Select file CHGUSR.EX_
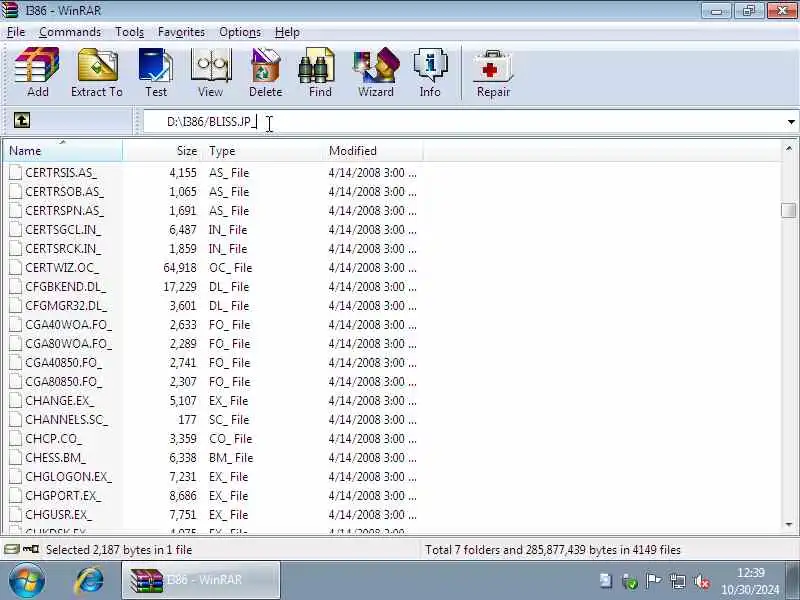This screenshot has width=800, height=600. click(x=59, y=514)
